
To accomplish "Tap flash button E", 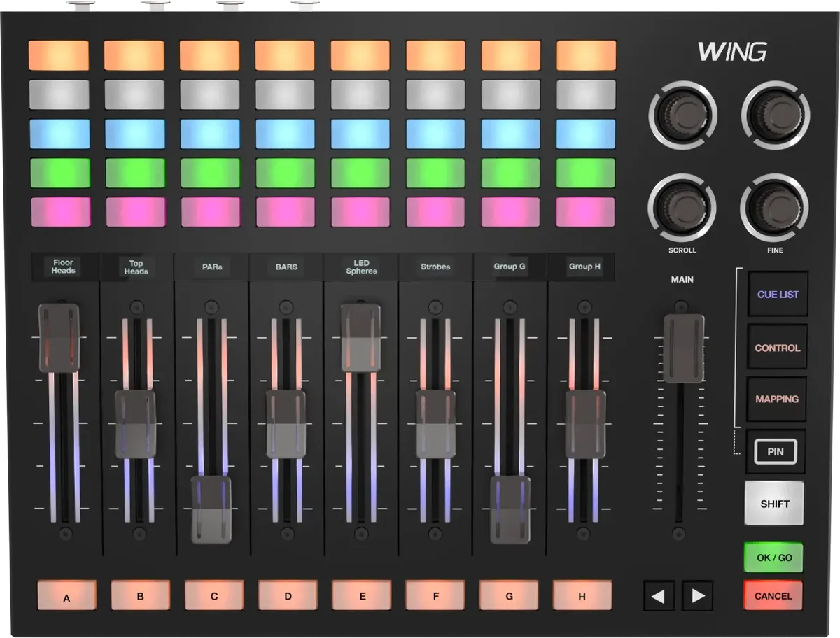I will [x=362, y=596].
